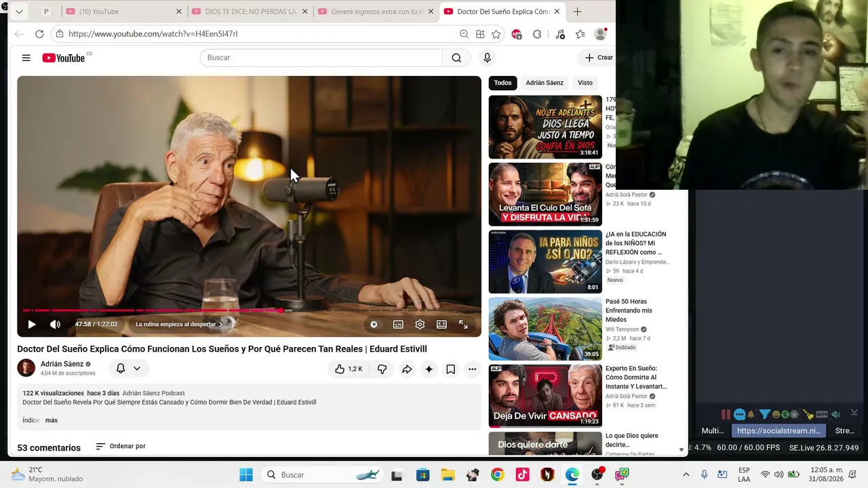
Task: Open the Windows Start menu
Action: (246, 475)
